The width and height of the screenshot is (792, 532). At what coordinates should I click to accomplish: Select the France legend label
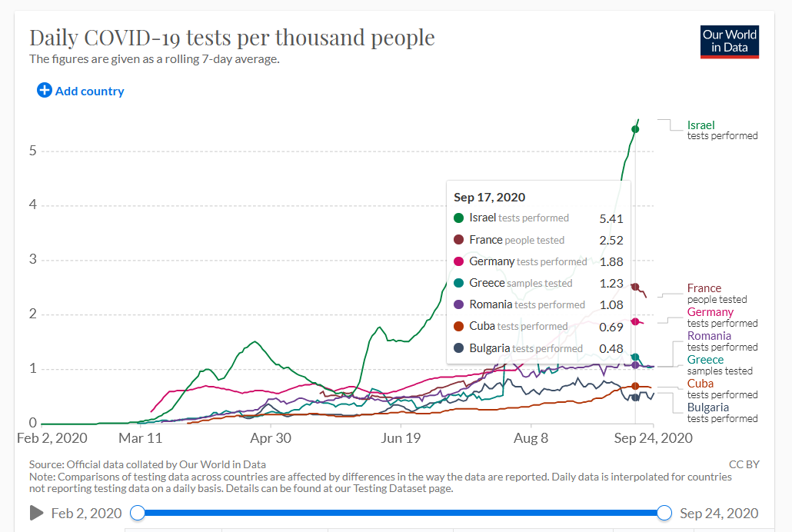click(704, 288)
